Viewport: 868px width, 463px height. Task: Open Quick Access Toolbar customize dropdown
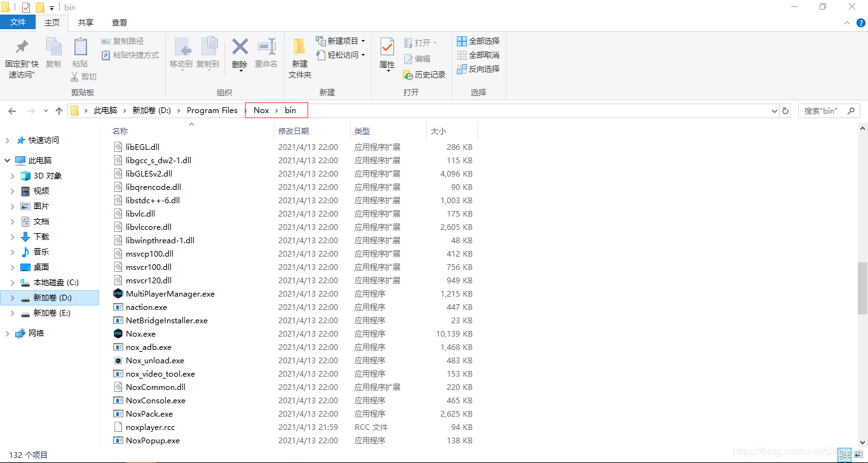51,8
